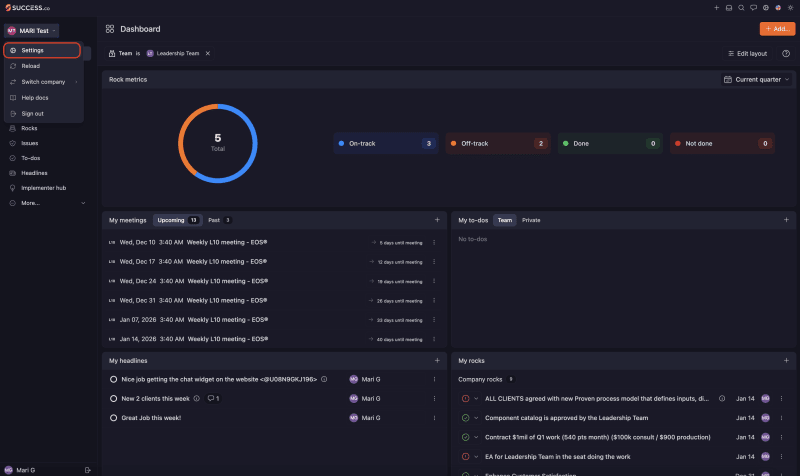
Task: Click the rock metrics donut chart
Action: [218, 143]
